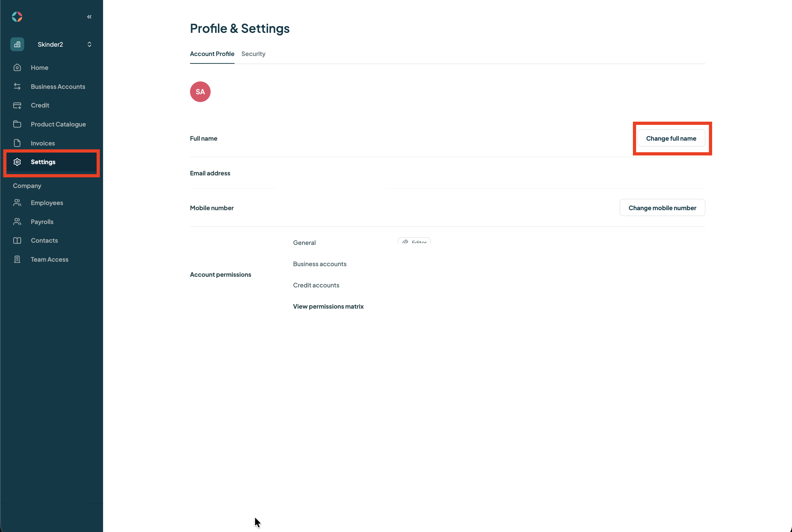Screen dimensions: 792x532
Task: Click the Business Accounts arrows icon
Action: click(17, 87)
